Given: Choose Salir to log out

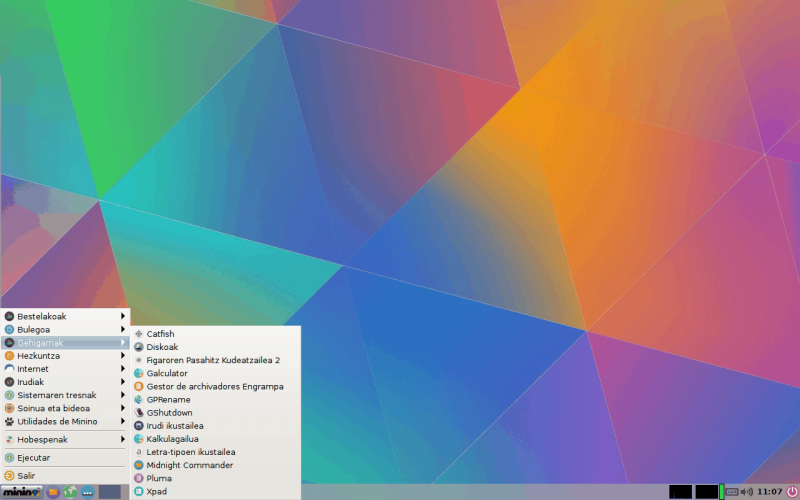Looking at the screenshot, I should pyautogui.click(x=65, y=476).
